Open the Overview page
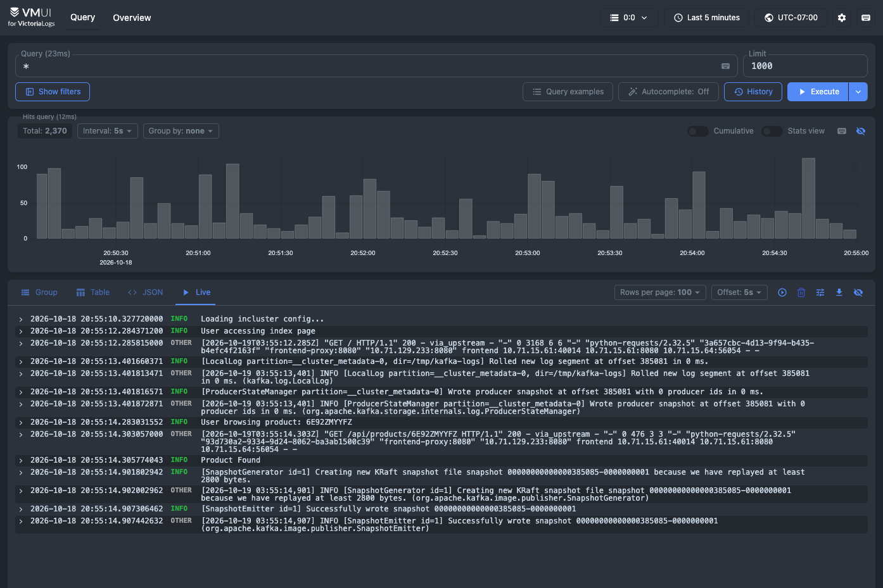883x588 pixels. pos(132,18)
